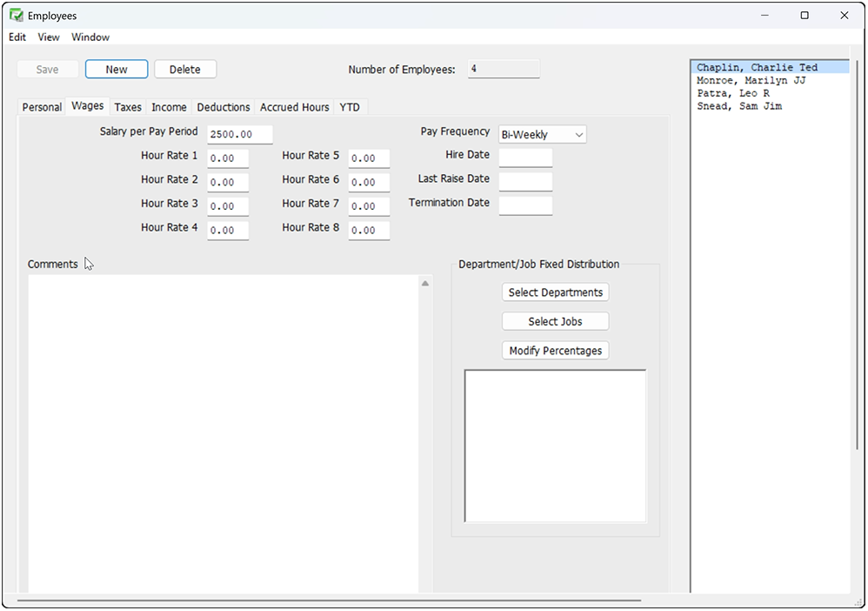Open the View menu

click(x=49, y=37)
